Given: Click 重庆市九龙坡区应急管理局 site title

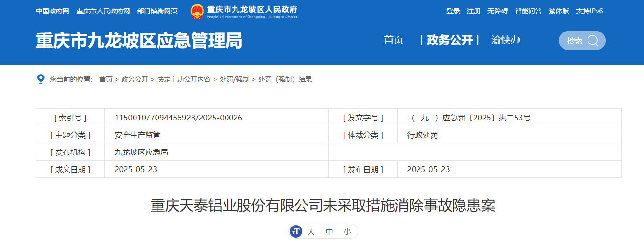Looking at the screenshot, I should click(x=139, y=41).
